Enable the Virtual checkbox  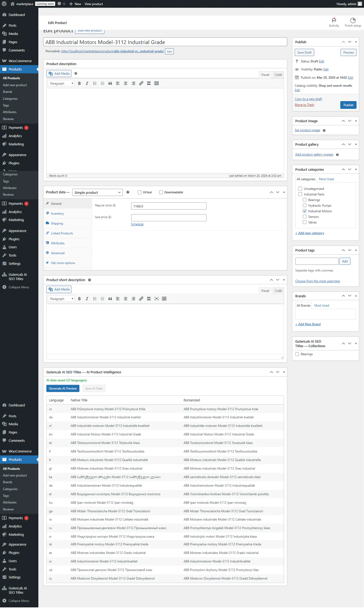(x=139, y=192)
